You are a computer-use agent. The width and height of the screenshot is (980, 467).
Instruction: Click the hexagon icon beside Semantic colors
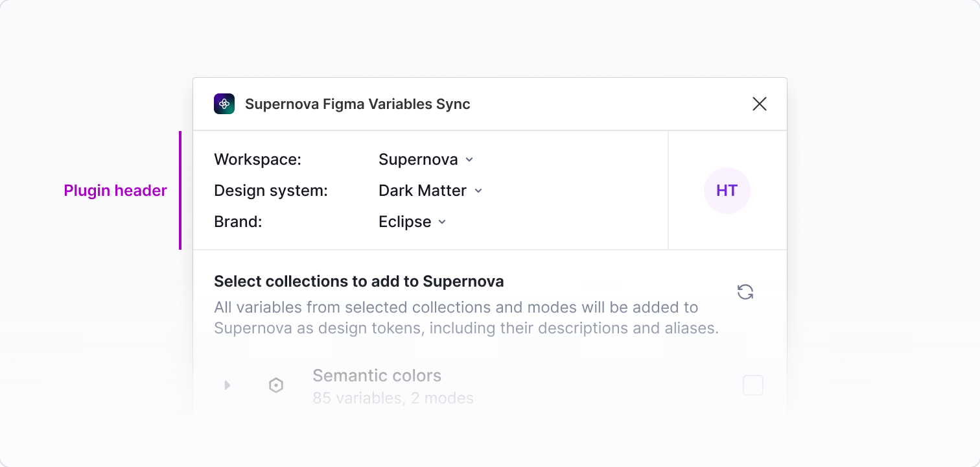276,385
